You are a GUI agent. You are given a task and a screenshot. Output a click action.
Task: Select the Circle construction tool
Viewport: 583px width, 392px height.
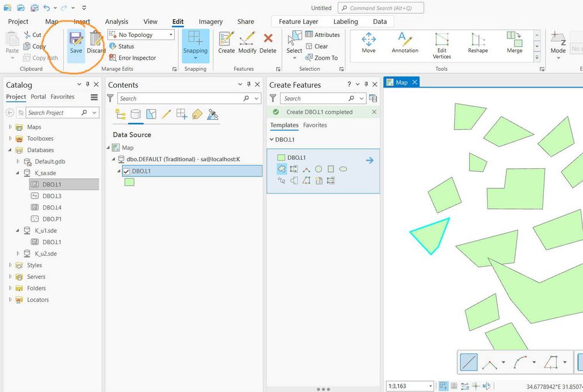(318, 169)
